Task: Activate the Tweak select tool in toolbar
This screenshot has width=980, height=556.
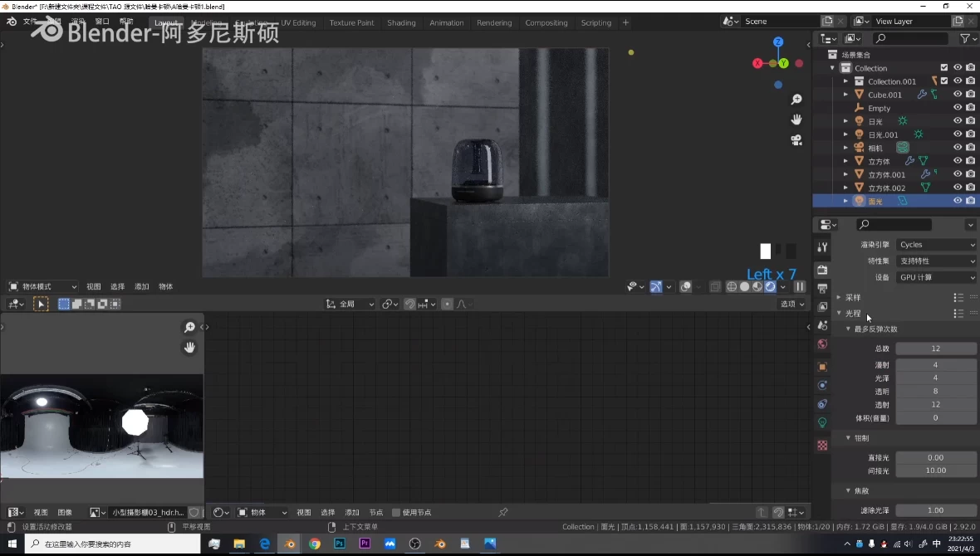Action: (42, 304)
